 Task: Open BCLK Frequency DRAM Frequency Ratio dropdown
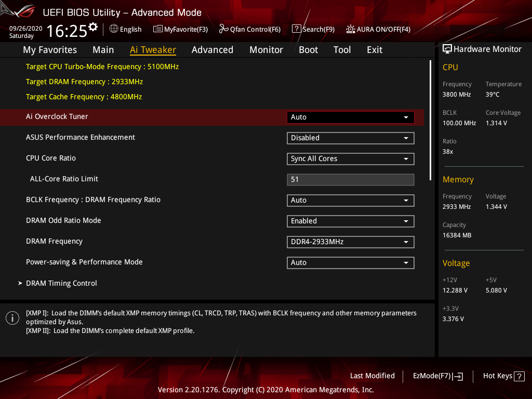351,200
